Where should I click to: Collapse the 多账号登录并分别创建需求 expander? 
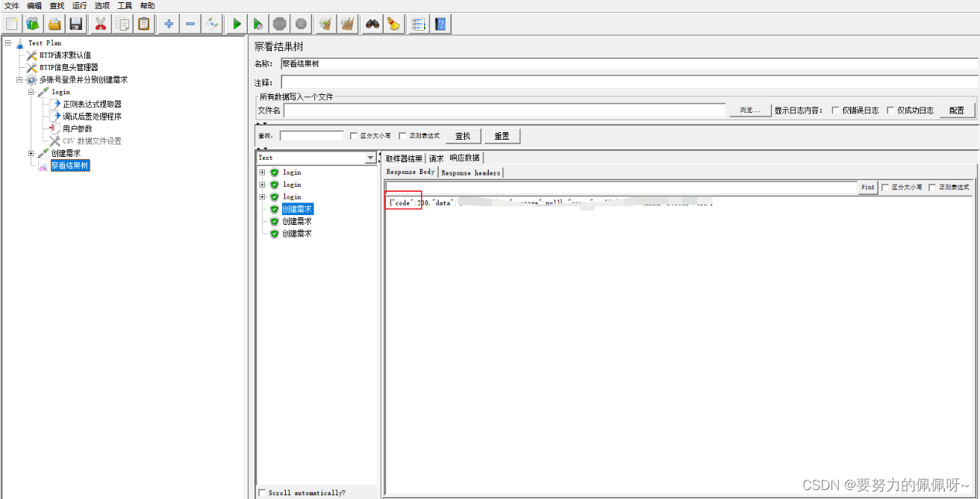pos(19,80)
